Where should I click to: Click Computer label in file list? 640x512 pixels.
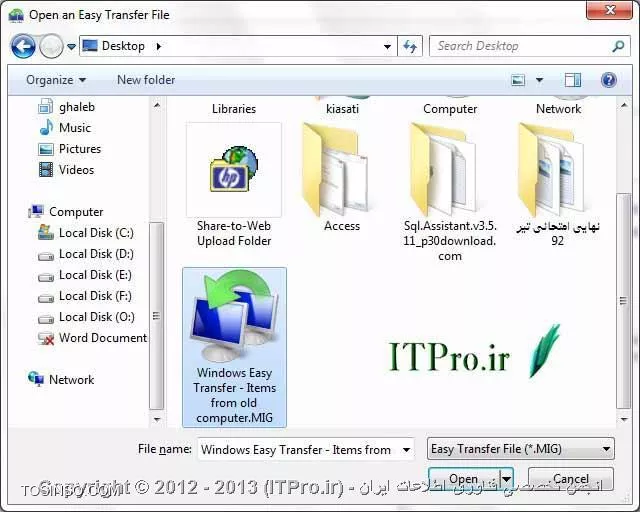click(x=450, y=109)
